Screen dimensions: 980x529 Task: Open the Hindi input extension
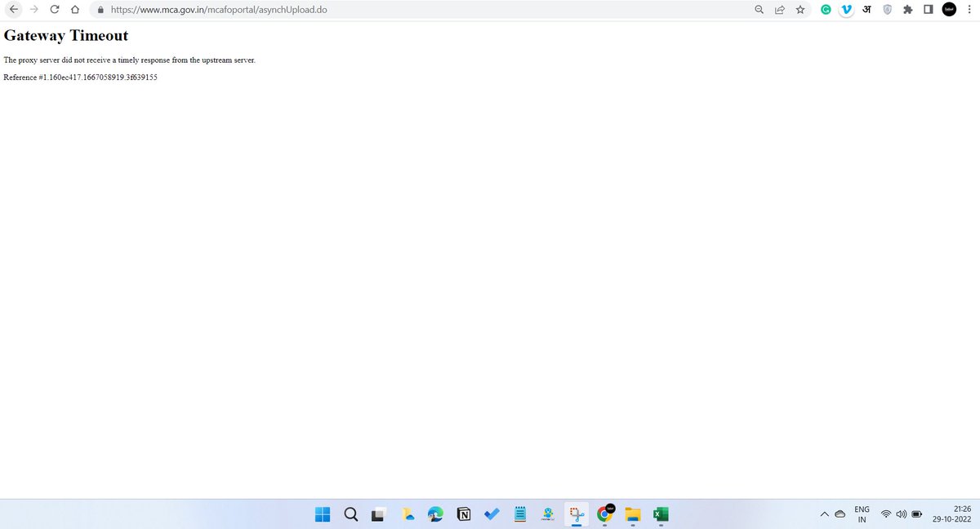point(867,10)
